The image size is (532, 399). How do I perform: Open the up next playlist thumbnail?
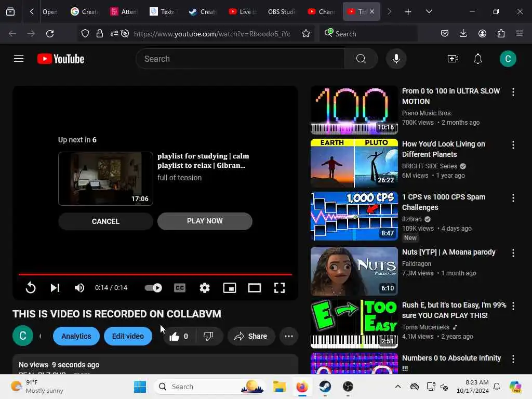point(105,179)
